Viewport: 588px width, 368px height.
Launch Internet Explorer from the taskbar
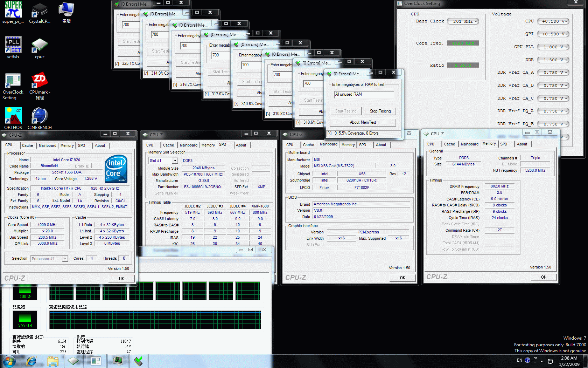pyautogui.click(x=31, y=361)
